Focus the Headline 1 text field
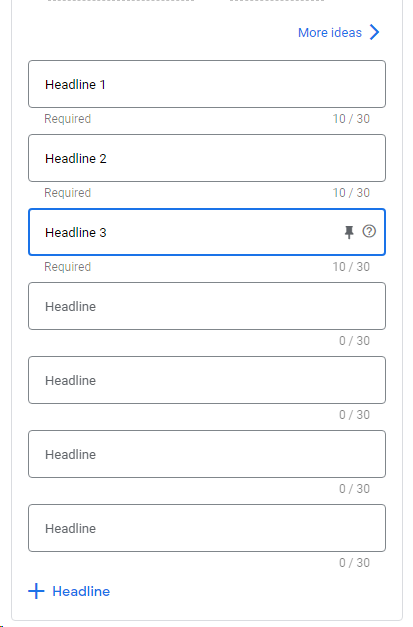Image resolution: width=413 pixels, height=627 pixels. (207, 84)
